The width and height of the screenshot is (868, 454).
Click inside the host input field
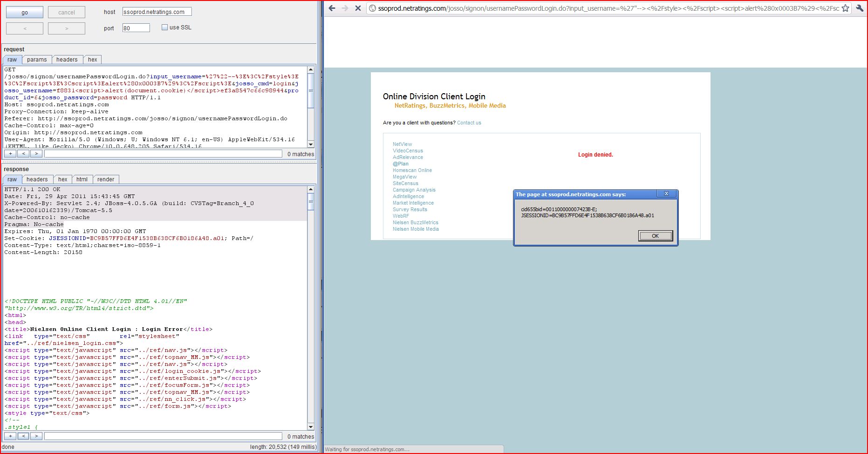tap(157, 11)
